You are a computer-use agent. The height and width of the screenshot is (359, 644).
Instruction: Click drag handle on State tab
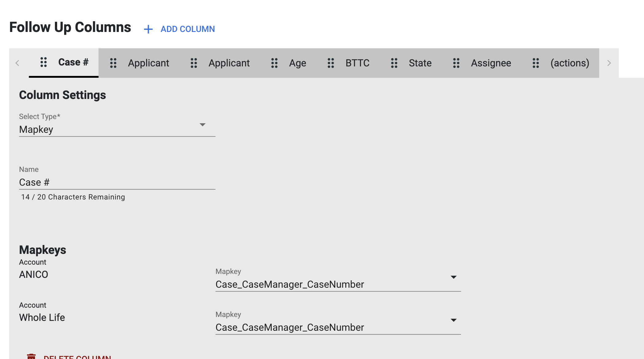click(394, 63)
